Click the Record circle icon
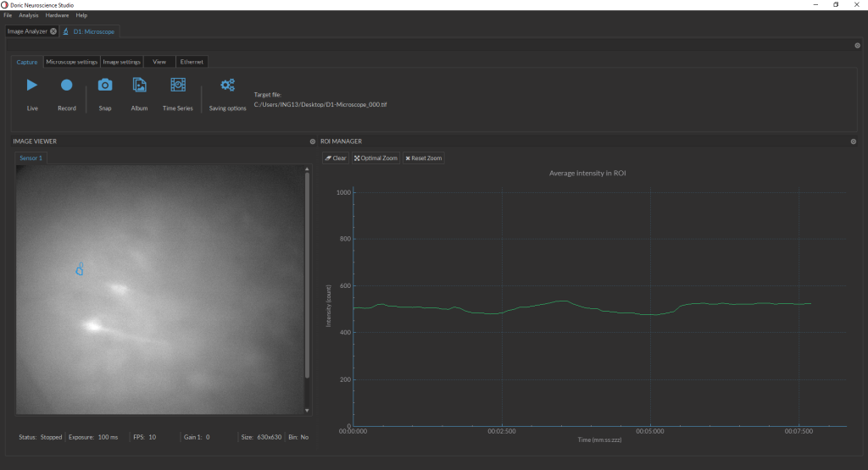The width and height of the screenshot is (868, 470). coord(67,86)
